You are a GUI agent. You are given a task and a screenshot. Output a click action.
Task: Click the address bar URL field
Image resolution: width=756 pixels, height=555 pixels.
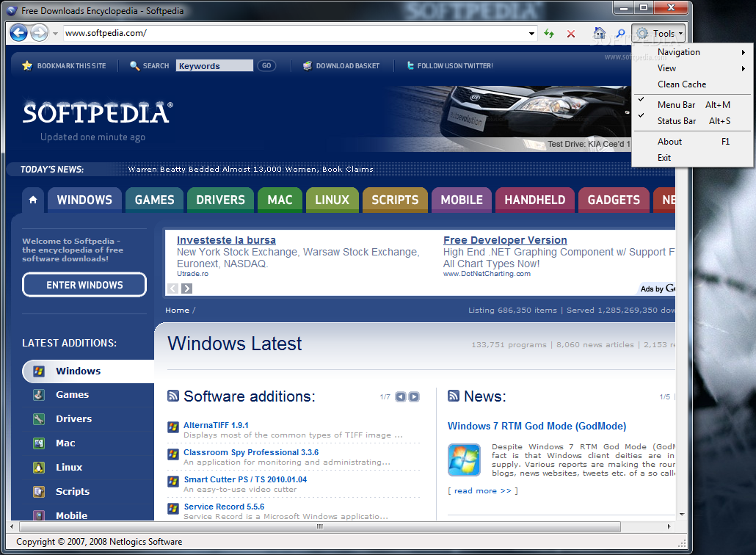tap(294, 33)
